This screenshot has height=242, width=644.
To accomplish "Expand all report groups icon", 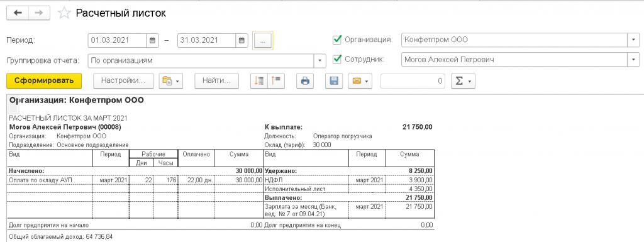I will click(276, 81).
